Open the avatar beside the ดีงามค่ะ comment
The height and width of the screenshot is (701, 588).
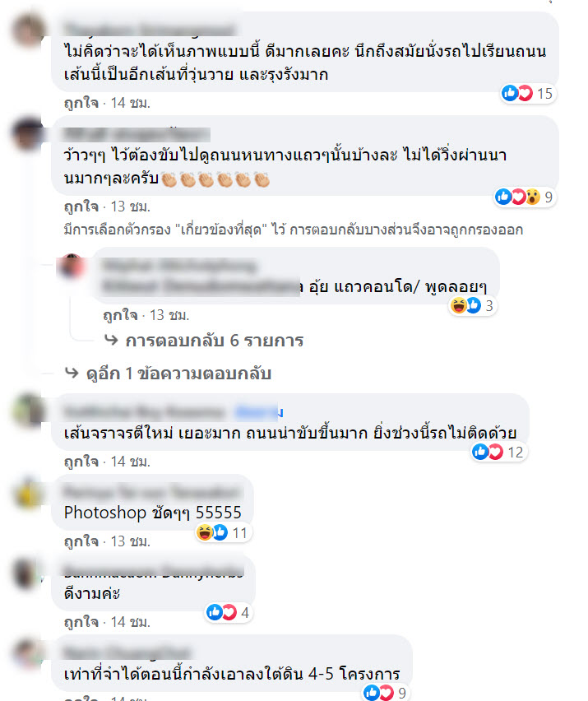click(x=29, y=573)
